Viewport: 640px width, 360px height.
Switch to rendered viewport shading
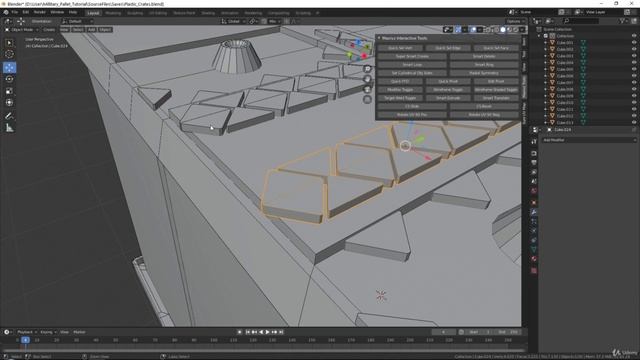516,29
